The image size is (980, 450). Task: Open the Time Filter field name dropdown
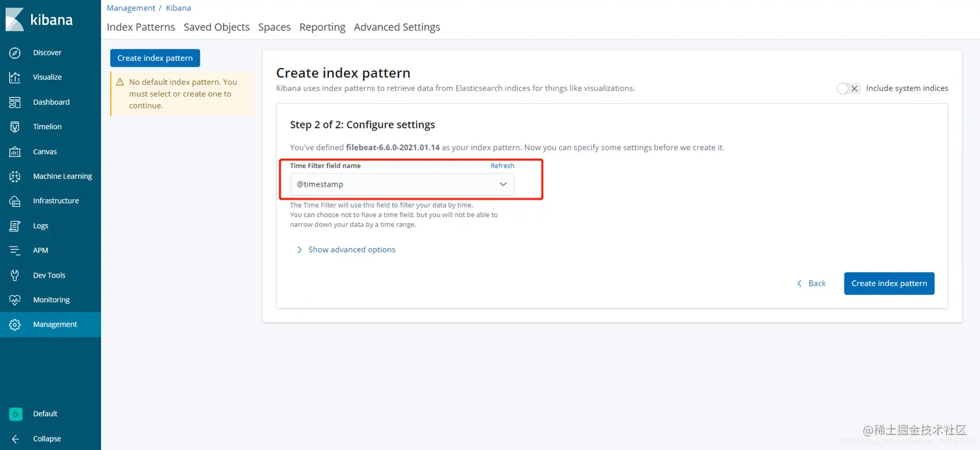[402, 184]
